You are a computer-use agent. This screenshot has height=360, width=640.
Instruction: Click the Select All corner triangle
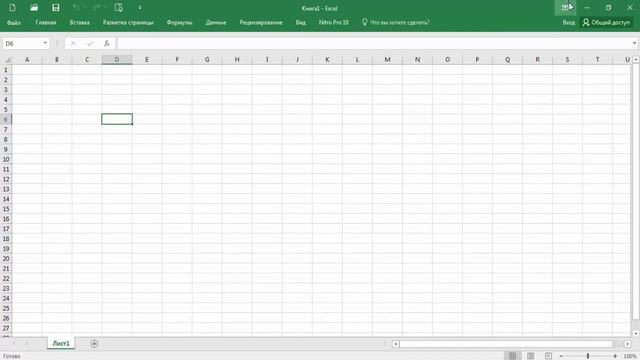coord(7,60)
